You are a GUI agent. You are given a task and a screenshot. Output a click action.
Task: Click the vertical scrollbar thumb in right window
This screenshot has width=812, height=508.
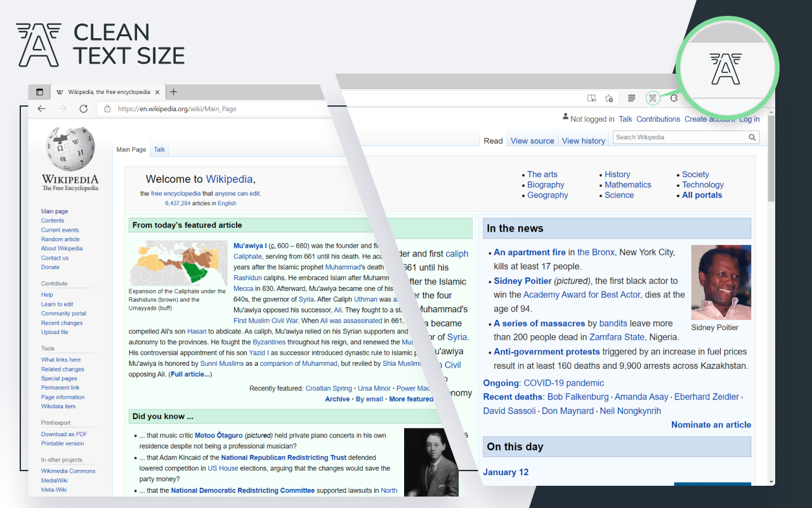[771, 159]
